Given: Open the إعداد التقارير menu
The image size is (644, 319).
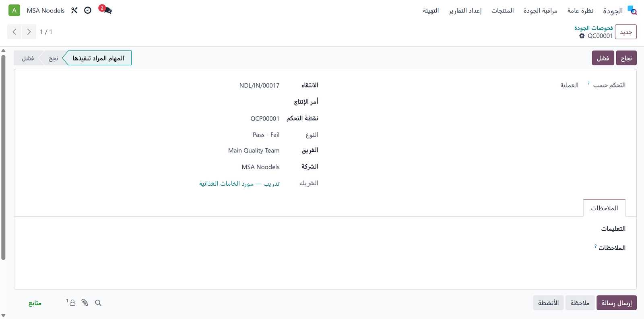Looking at the screenshot, I should tap(465, 10).
